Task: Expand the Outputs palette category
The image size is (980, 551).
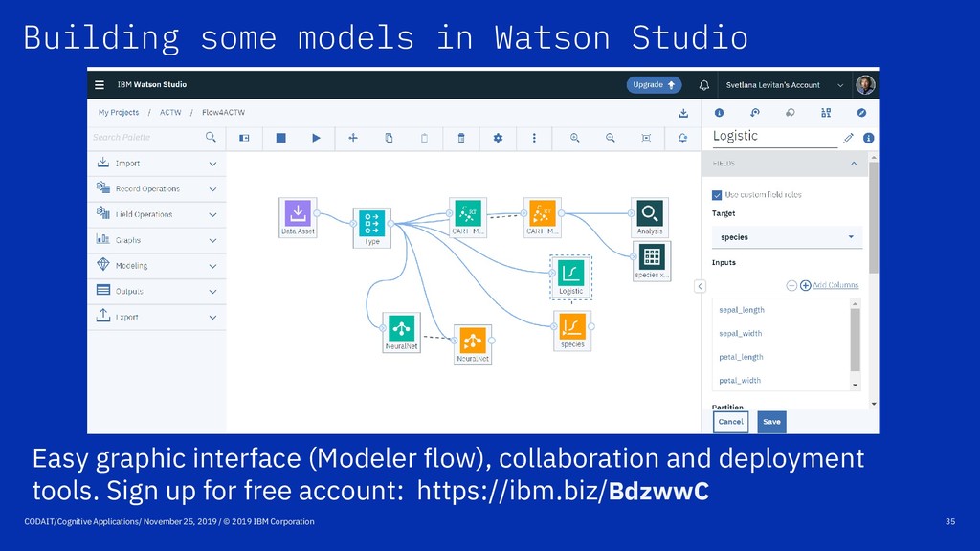Action: click(156, 291)
